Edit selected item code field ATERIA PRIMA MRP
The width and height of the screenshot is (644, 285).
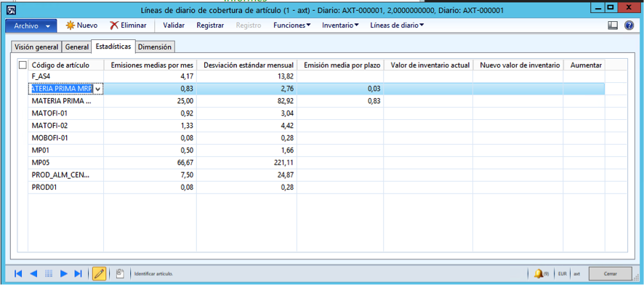62,89
